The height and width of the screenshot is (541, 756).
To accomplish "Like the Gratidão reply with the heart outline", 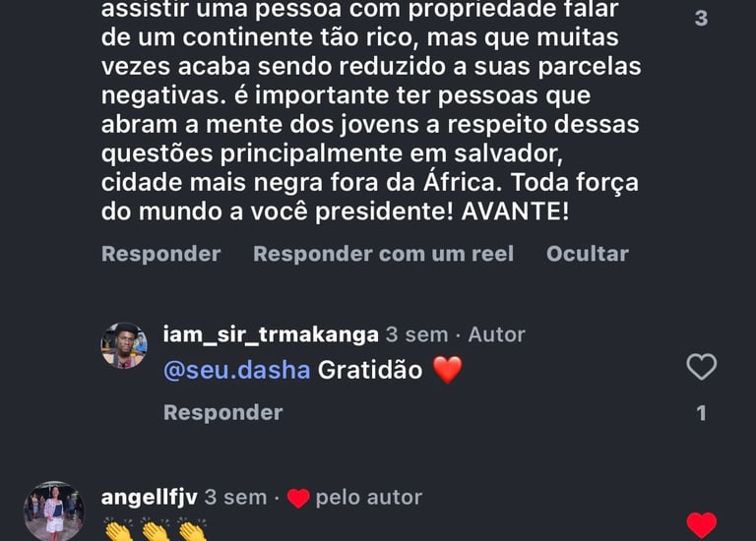I will point(701,368).
